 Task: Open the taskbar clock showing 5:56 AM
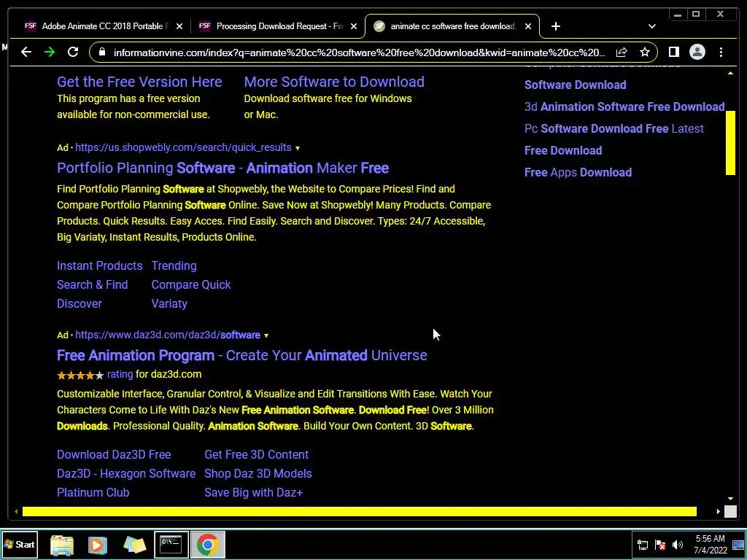710,545
